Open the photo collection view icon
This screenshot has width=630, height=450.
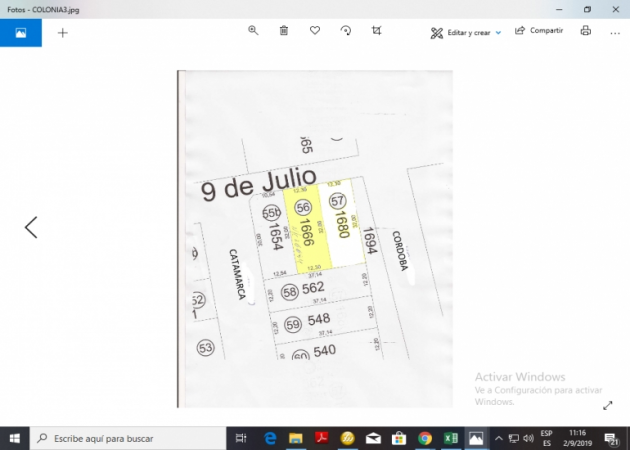[21, 32]
